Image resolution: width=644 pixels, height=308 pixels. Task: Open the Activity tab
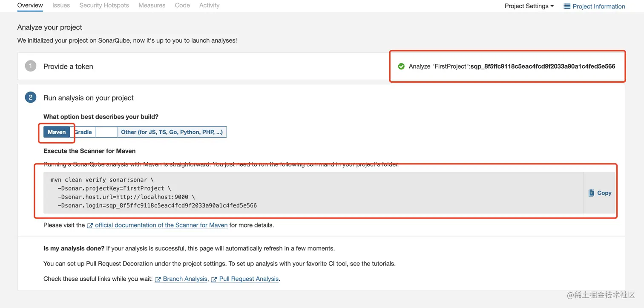click(x=210, y=5)
